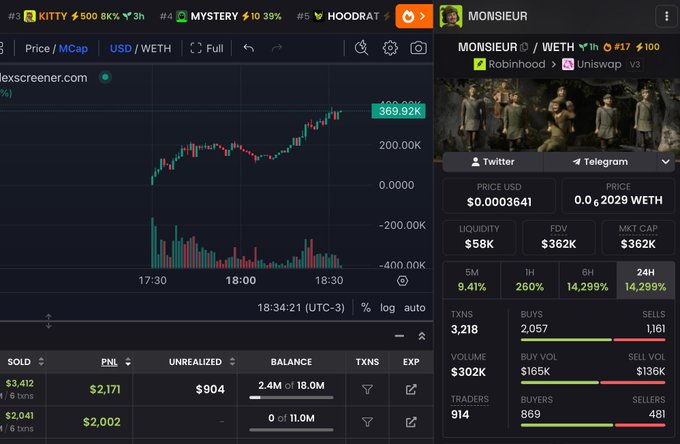Take a chart snapshot with camera icon
Screen dimensions: 680x444
[x=418, y=48]
